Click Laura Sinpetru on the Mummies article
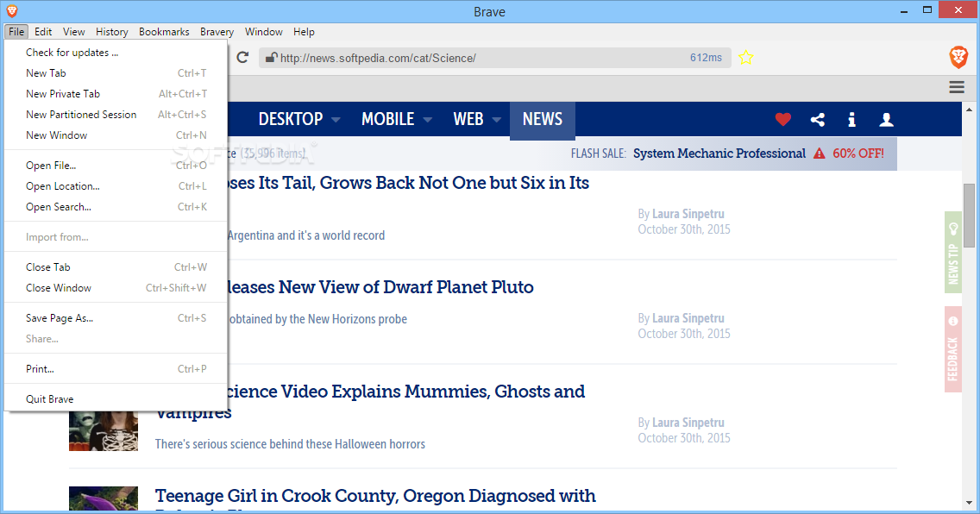Image resolution: width=980 pixels, height=514 pixels. pyautogui.click(x=688, y=423)
